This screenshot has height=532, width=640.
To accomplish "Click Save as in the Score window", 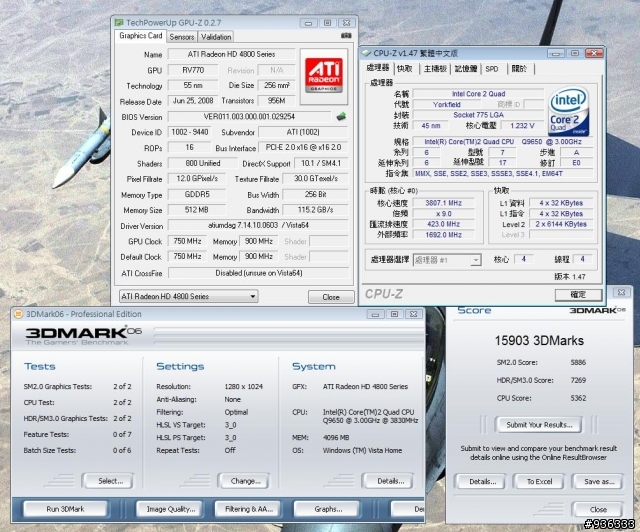I will point(598,481).
